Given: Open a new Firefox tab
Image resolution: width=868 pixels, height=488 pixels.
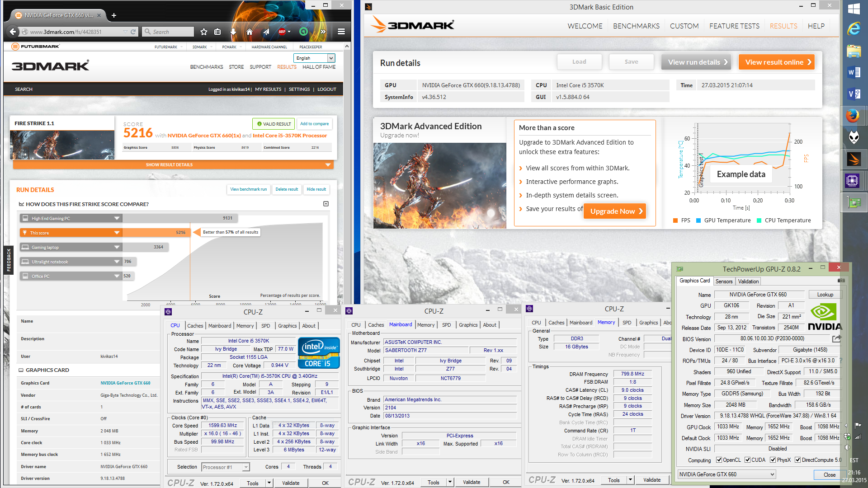Looking at the screenshot, I should (114, 15).
